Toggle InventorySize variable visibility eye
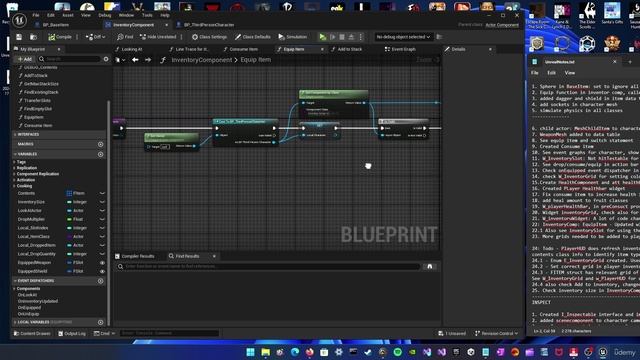640x360 pixels. 102,202
